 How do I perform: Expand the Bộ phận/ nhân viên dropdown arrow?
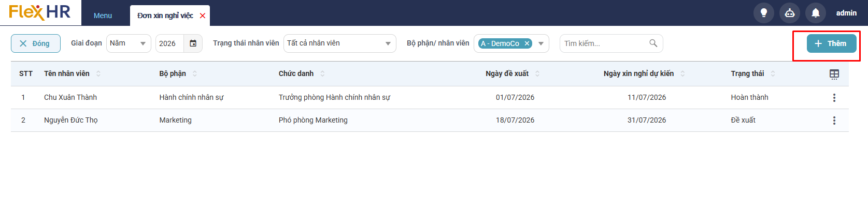pyautogui.click(x=541, y=43)
